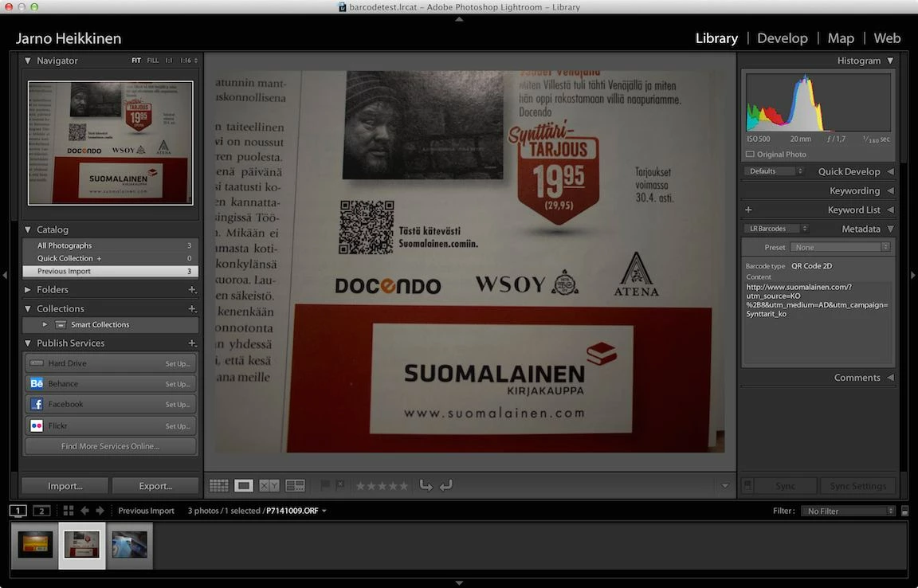Viewport: 918px width, 588px height.
Task: Open toolbar content menu arrow
Action: click(x=725, y=485)
